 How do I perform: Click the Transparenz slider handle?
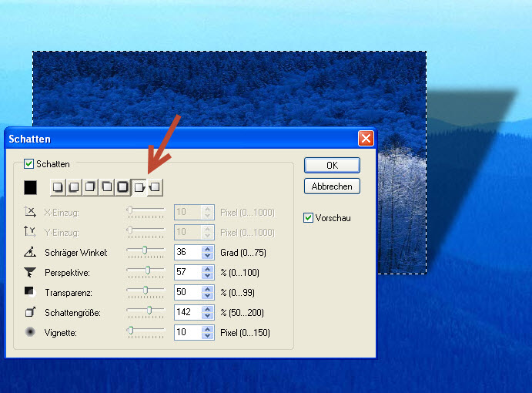[x=146, y=291]
